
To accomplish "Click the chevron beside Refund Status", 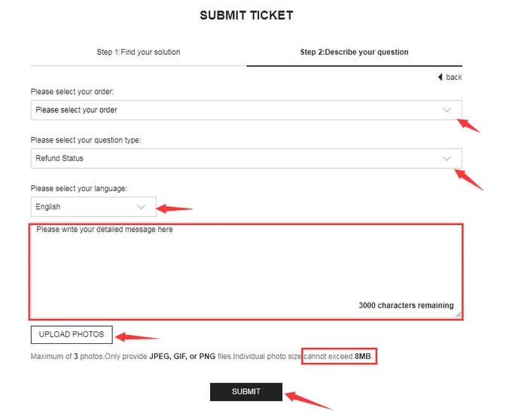I will pyautogui.click(x=446, y=158).
